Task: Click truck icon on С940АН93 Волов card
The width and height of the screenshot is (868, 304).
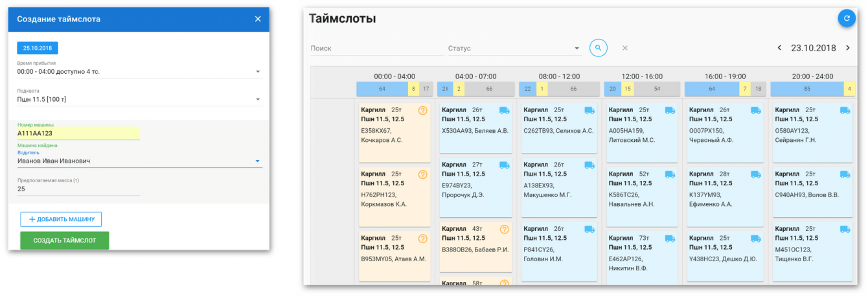Action: (x=845, y=174)
